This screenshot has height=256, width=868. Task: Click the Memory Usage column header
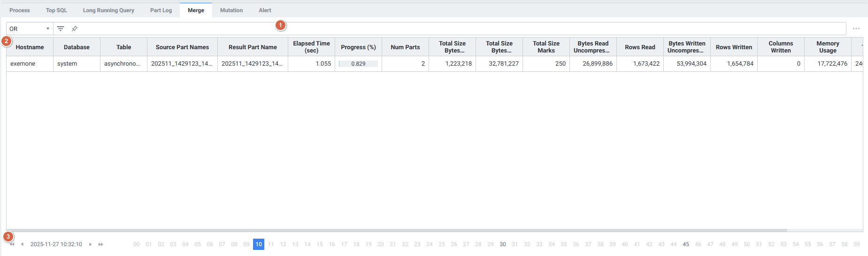828,47
